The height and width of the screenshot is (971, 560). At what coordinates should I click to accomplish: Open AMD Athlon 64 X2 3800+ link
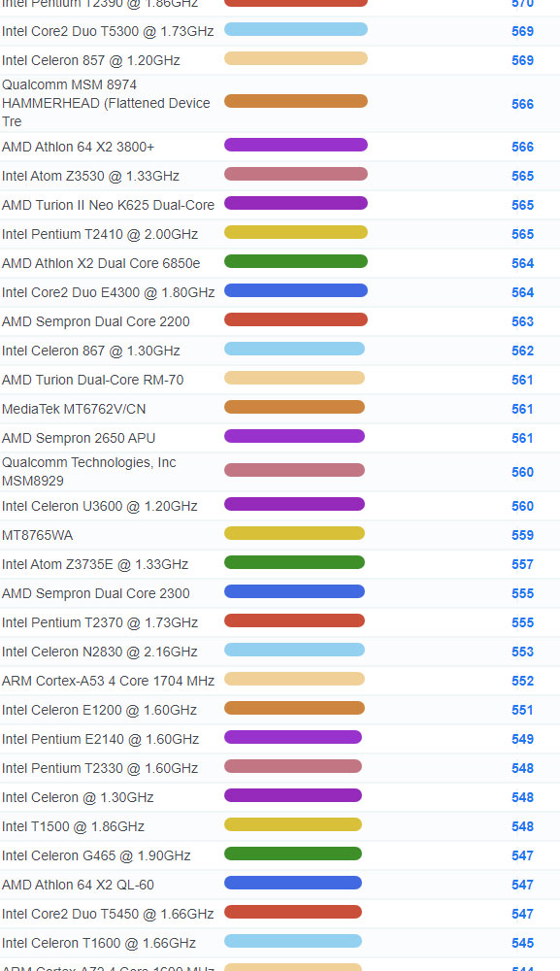click(78, 147)
